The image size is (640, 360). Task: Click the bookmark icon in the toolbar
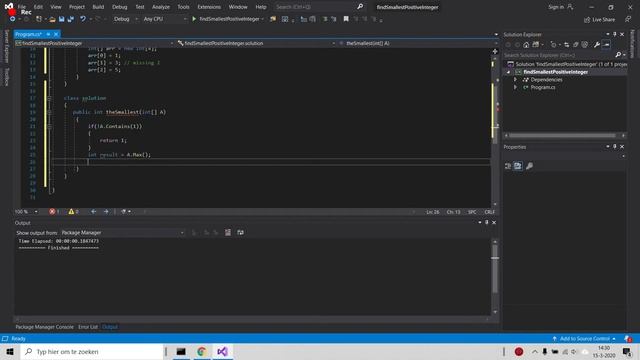point(346,19)
